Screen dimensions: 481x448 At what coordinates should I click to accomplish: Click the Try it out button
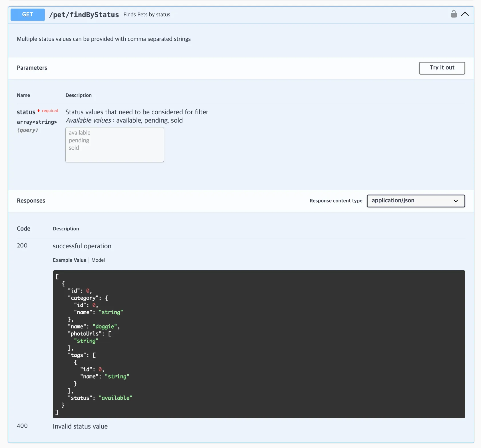(442, 68)
